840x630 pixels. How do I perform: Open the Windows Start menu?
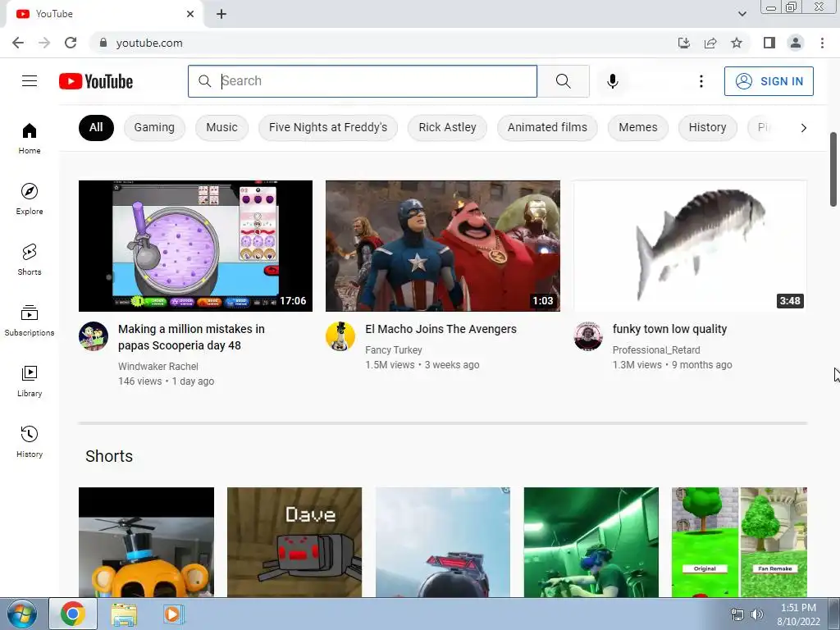click(22, 614)
